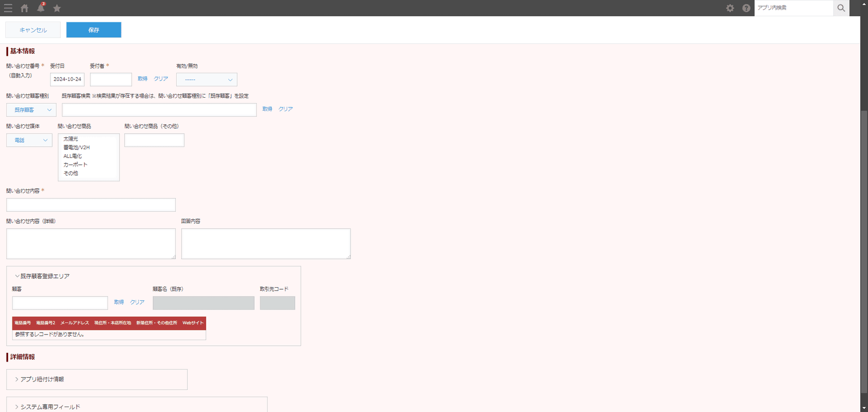Open the hamburger menu icon
Screen dimensions: 868x412
(x=8, y=8)
